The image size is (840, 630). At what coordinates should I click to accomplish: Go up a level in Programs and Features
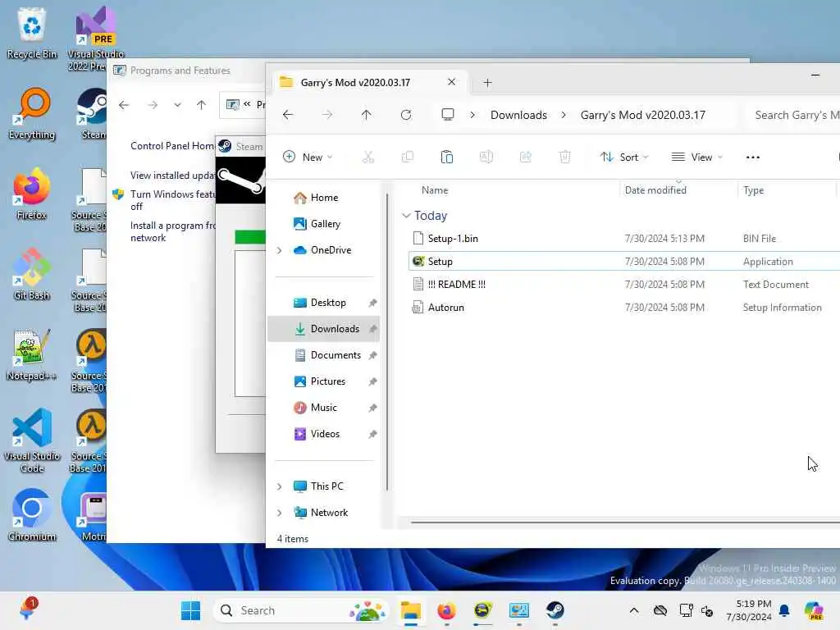click(x=201, y=105)
